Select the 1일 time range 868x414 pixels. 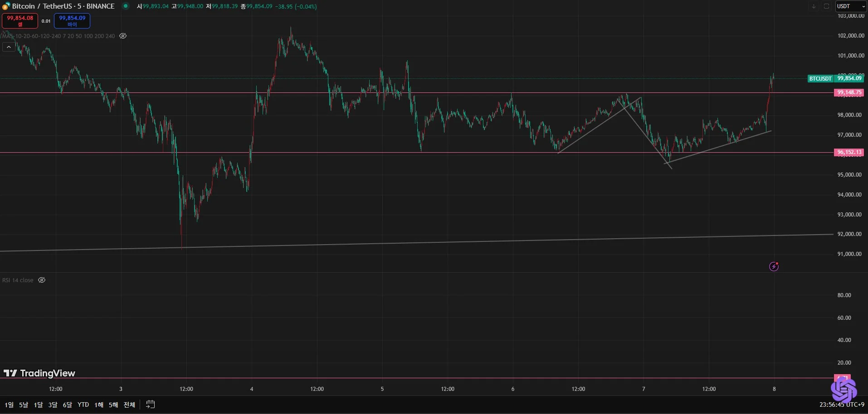[x=9, y=404]
